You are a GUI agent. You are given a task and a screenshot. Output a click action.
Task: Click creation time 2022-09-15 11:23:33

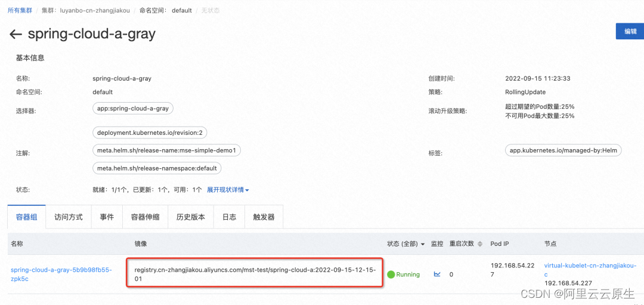tap(538, 78)
